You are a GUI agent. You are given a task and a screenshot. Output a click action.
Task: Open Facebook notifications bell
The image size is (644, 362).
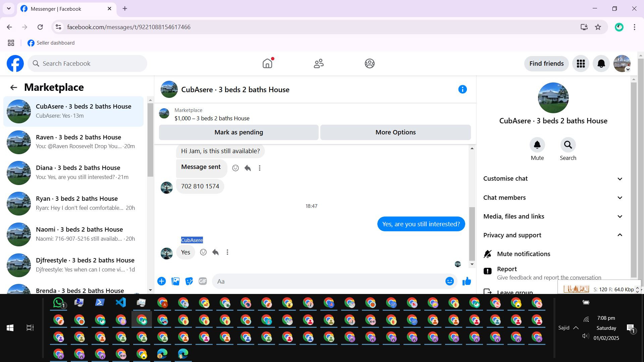pyautogui.click(x=601, y=63)
